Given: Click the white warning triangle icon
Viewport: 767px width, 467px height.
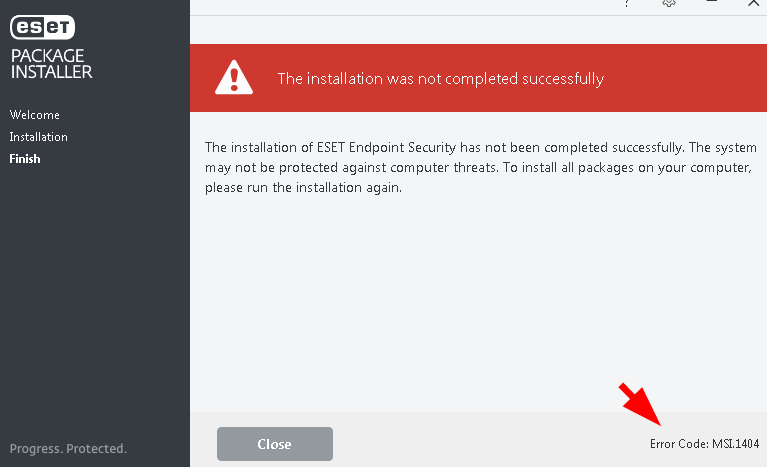Looking at the screenshot, I should [234, 77].
